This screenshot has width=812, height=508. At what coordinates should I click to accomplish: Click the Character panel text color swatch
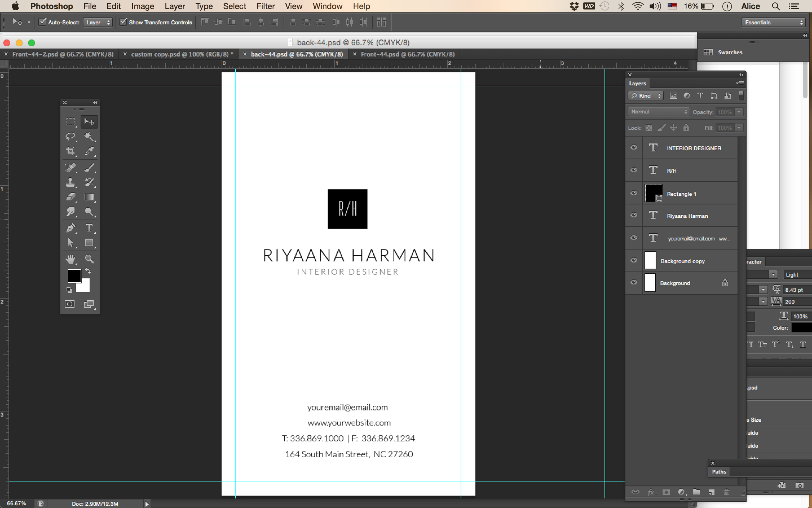[801, 328]
